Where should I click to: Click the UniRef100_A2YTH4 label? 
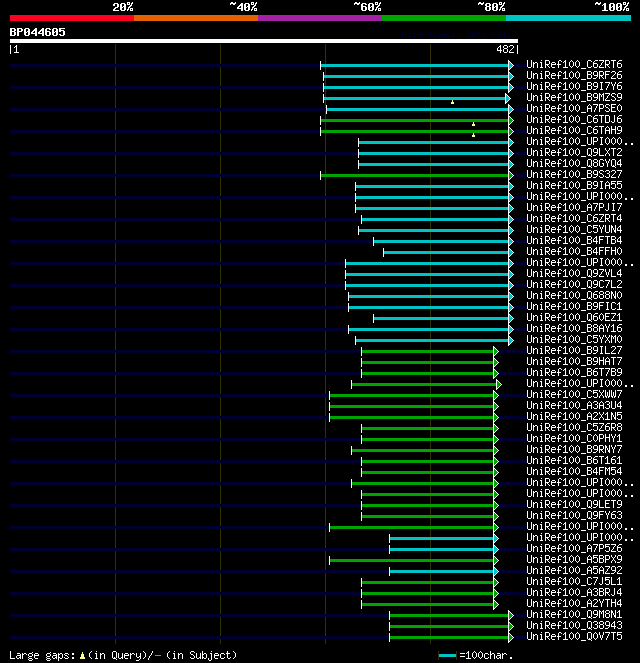(x=574, y=603)
